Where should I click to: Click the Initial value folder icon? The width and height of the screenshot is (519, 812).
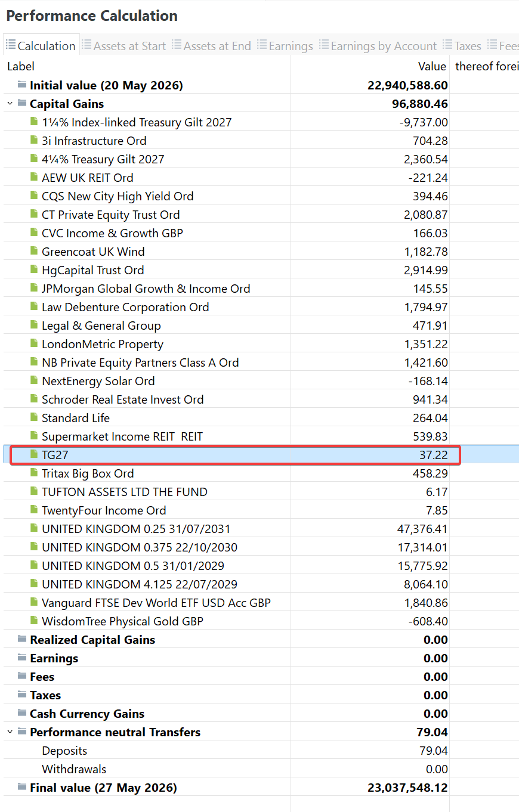tap(22, 85)
